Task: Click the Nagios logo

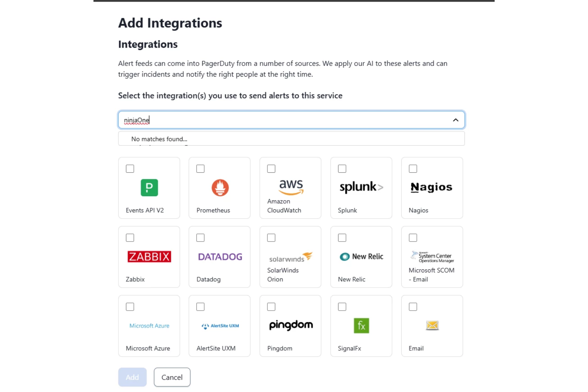Action: (431, 187)
